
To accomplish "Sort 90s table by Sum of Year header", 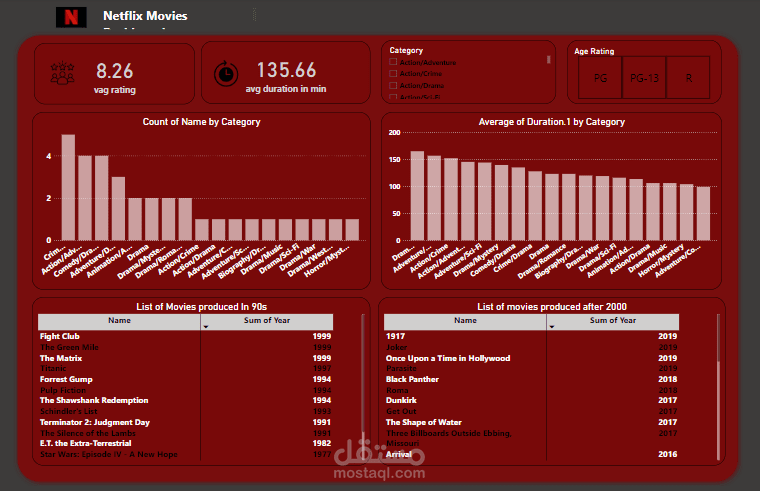I will point(267,321).
